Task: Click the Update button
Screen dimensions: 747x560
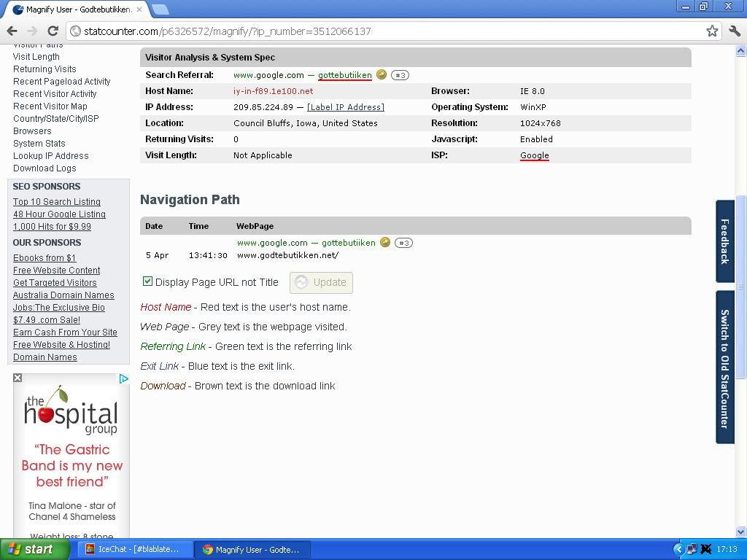Action: click(x=321, y=282)
